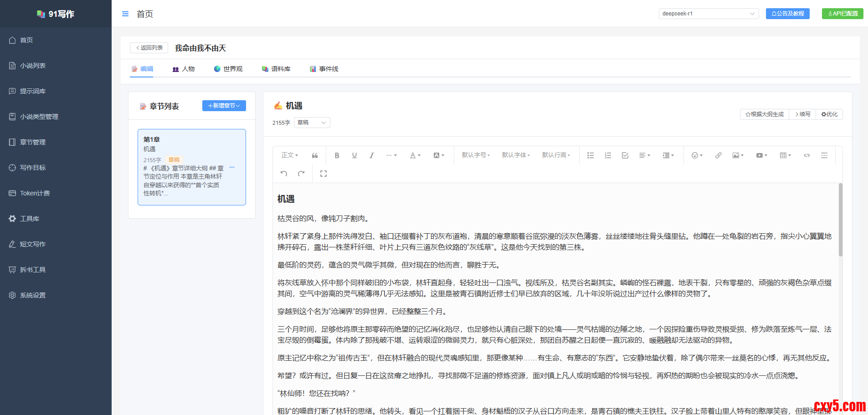Expand the 默认字号 font size dropdown

tap(476, 155)
